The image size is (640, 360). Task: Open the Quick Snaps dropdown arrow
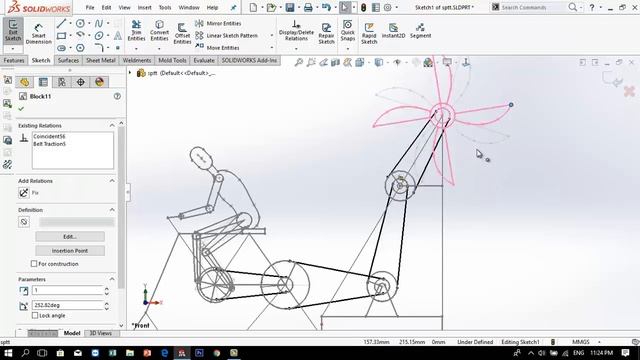click(348, 49)
